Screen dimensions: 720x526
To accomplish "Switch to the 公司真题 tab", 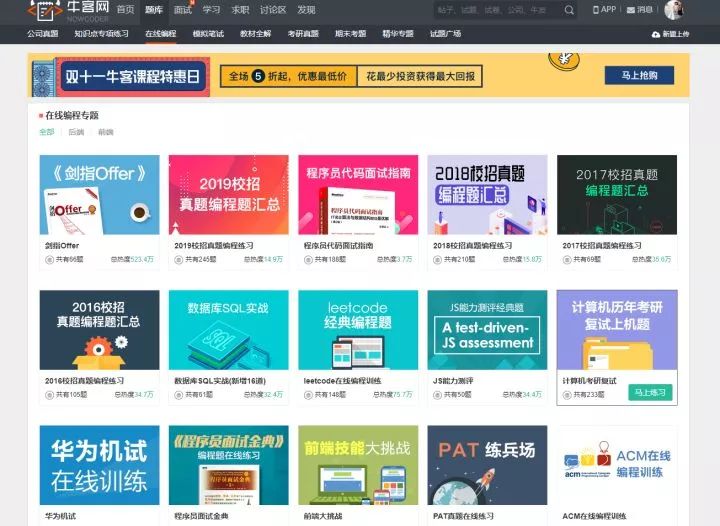I will pos(43,34).
